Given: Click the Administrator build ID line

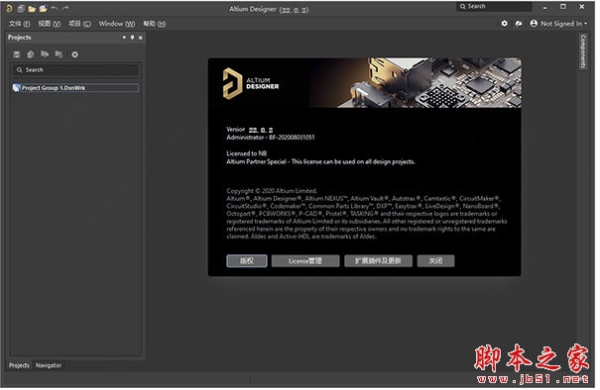Looking at the screenshot, I should coord(271,137).
